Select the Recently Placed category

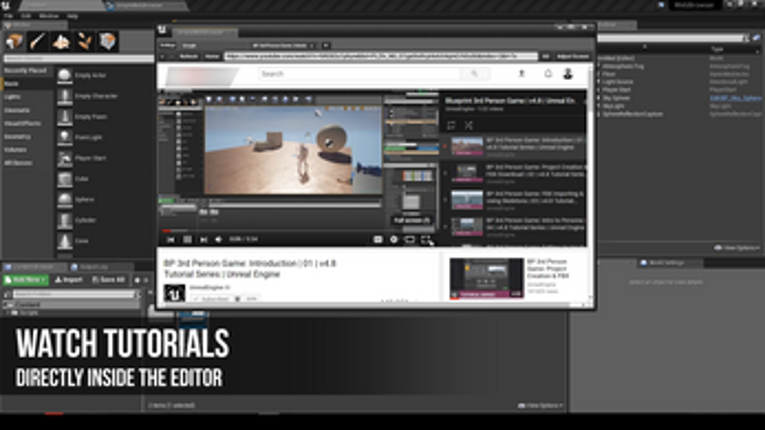tap(25, 71)
